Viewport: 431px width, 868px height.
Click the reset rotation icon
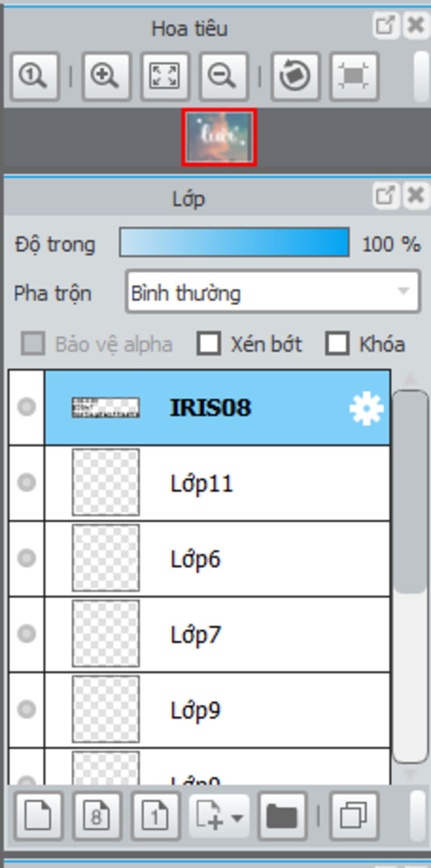[x=295, y=76]
